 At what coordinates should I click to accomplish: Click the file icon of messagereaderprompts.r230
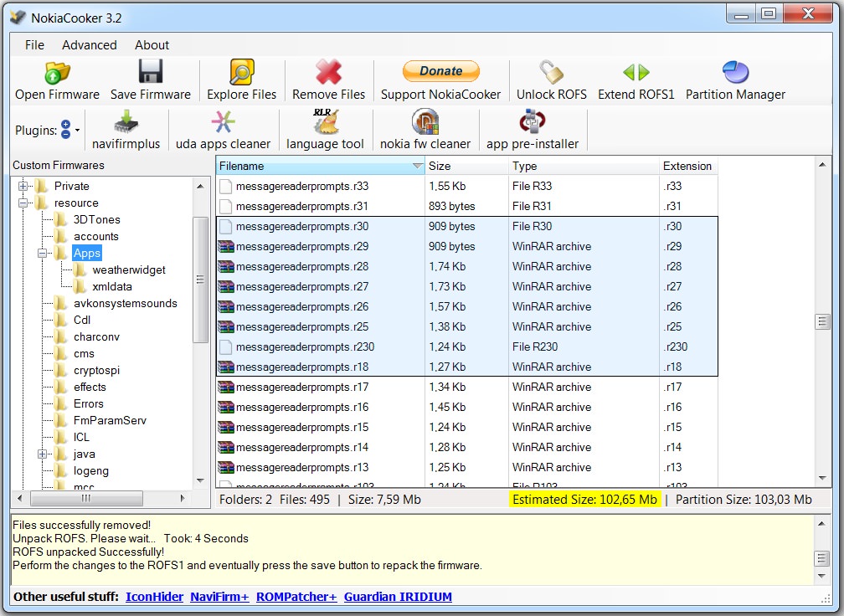[x=226, y=347]
